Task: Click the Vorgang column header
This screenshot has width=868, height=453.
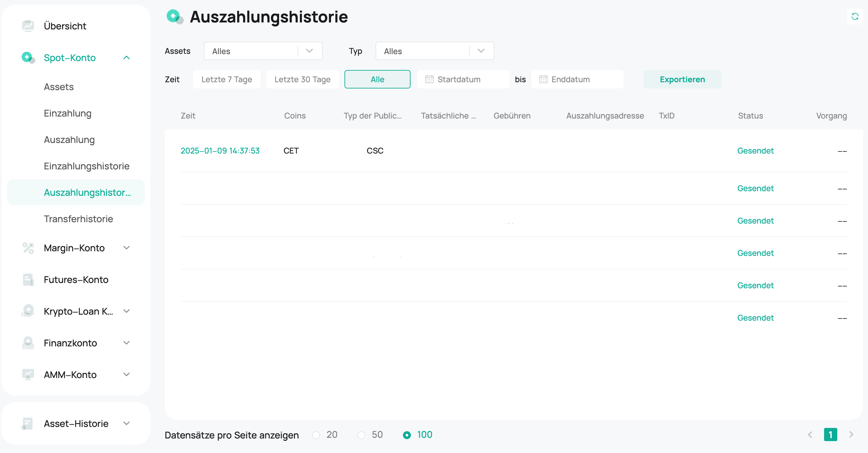Action: tap(831, 116)
